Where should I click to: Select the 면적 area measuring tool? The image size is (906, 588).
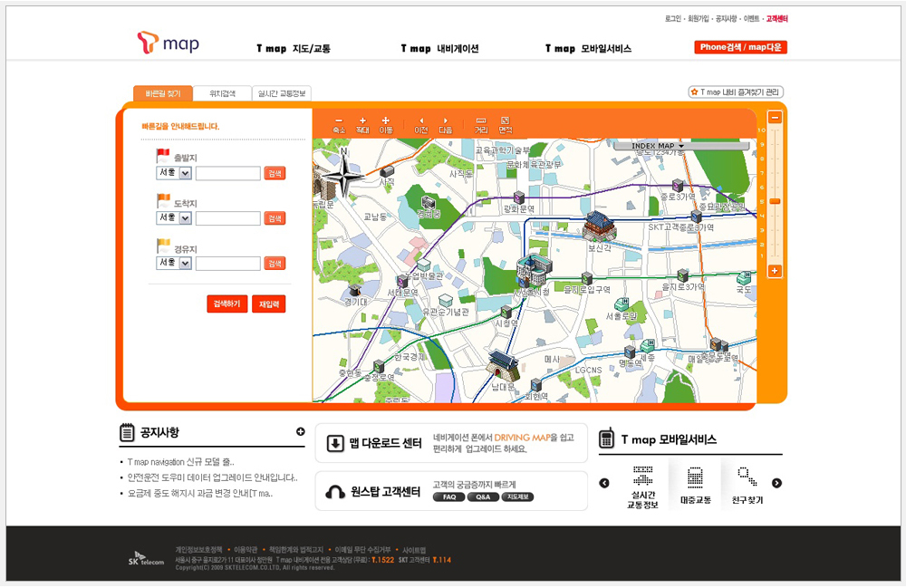(506, 124)
